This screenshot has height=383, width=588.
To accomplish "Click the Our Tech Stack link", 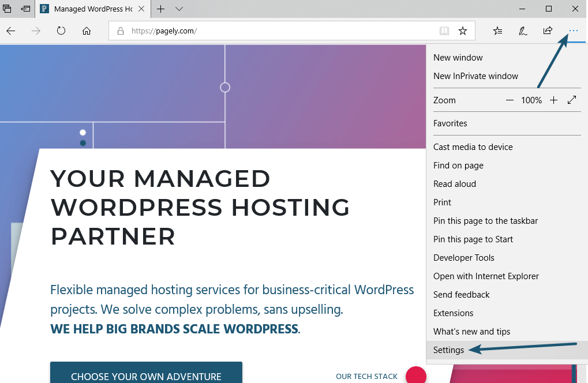I will pos(366,376).
